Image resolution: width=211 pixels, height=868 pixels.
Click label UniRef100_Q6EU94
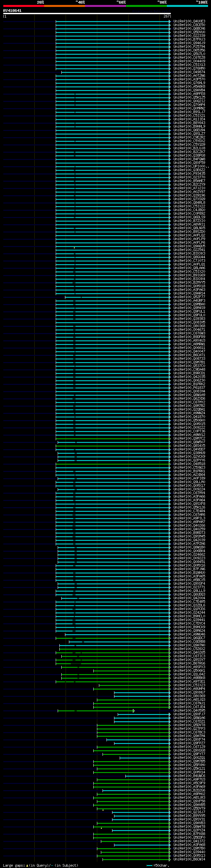click(189, 130)
